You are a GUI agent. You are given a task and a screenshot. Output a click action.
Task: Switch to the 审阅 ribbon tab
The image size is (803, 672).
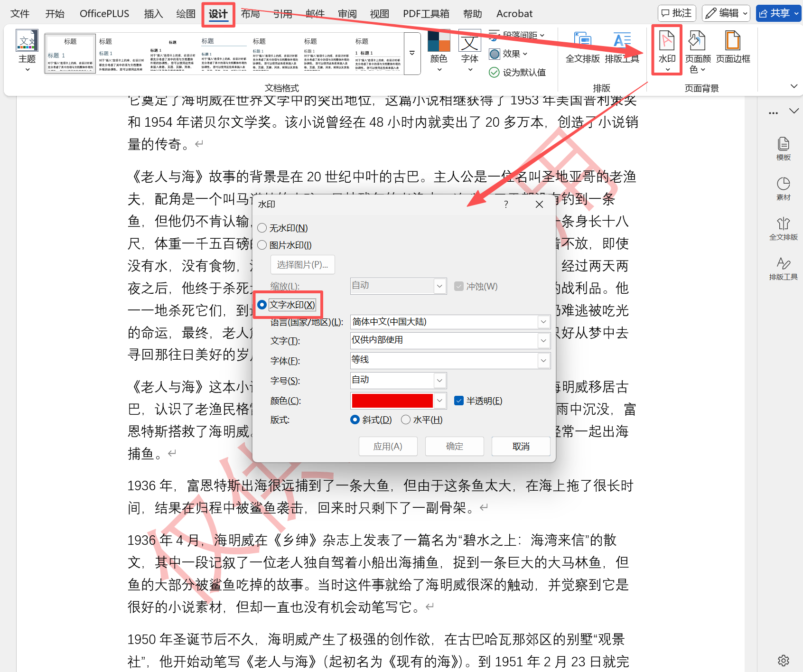coord(347,13)
